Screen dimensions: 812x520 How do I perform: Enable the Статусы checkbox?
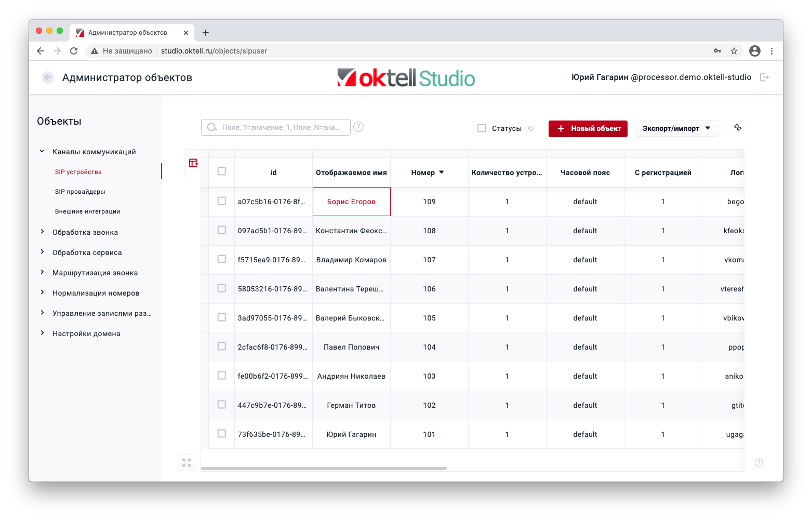coord(482,128)
